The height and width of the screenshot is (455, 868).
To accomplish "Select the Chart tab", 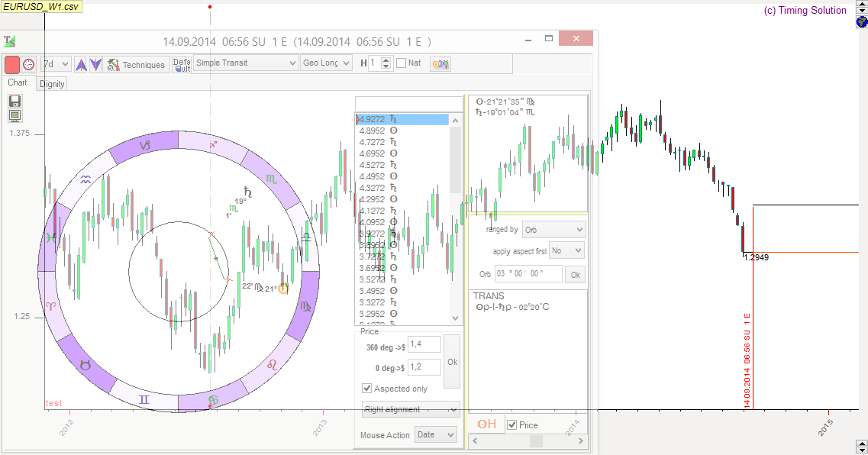I will coord(18,82).
